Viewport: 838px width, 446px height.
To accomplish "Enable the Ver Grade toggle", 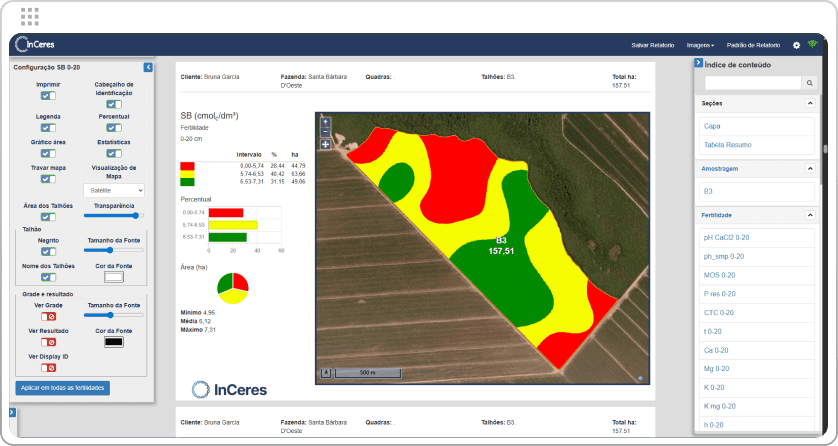I will [x=47, y=316].
